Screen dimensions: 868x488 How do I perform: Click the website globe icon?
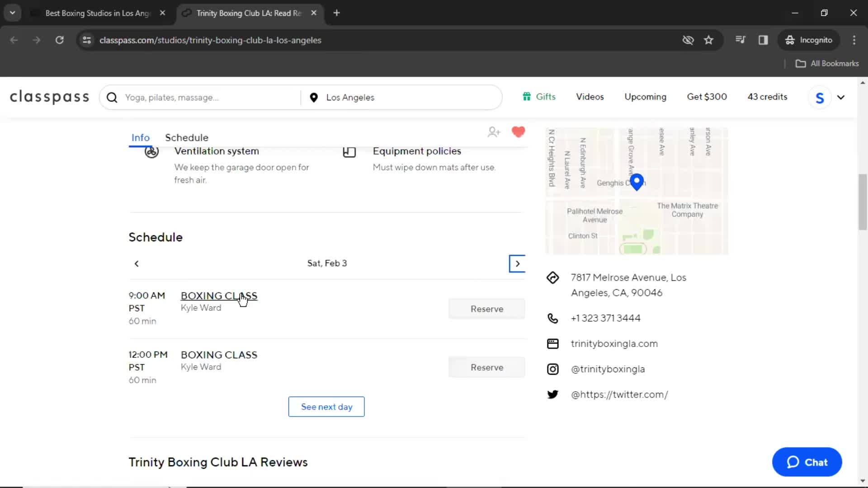point(552,343)
